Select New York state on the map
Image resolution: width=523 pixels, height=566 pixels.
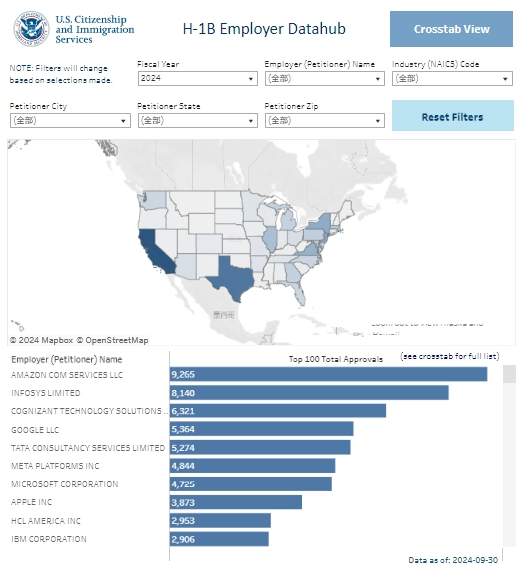pyautogui.click(x=321, y=223)
